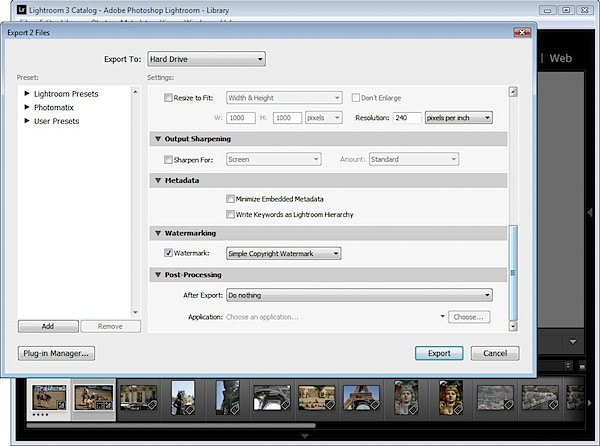Cancel the export dialog

495,353
